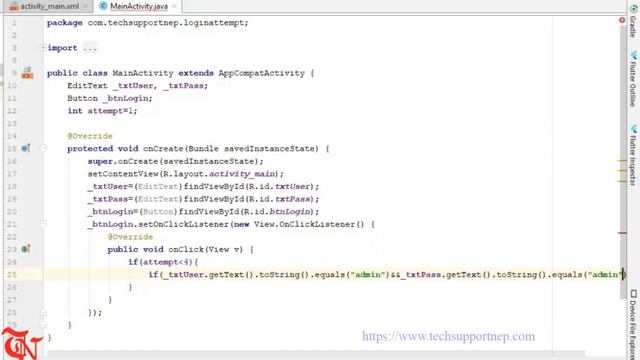Open the Gradle tool window
The width and height of the screenshot is (640, 360).
pos(633,20)
